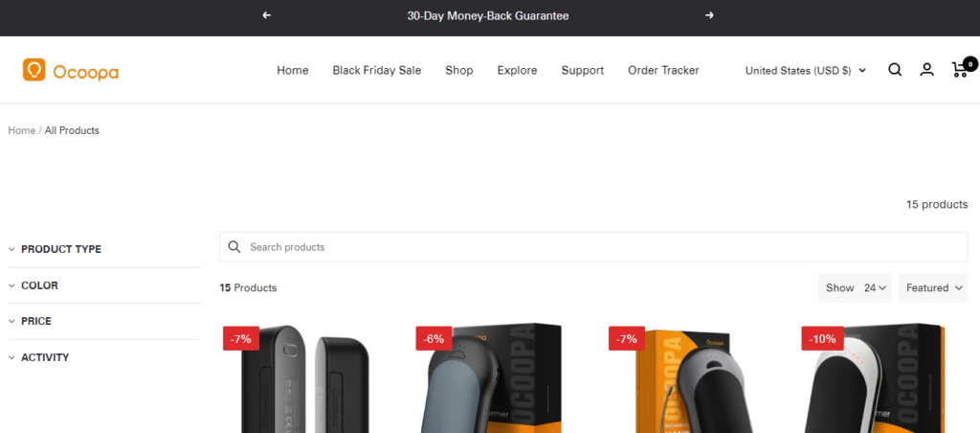Expand the COLOR filter

[103, 285]
